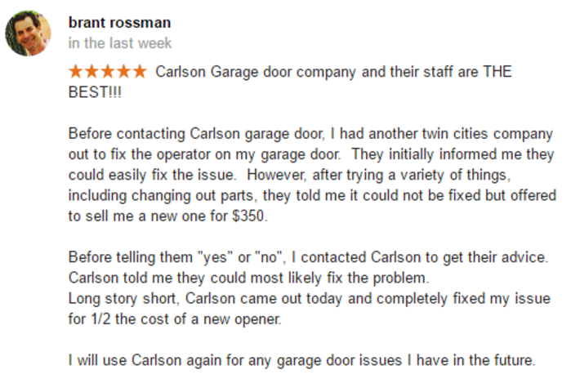Click the "in the last week" timestamp
This screenshot has width=571, height=392.
click(120, 42)
